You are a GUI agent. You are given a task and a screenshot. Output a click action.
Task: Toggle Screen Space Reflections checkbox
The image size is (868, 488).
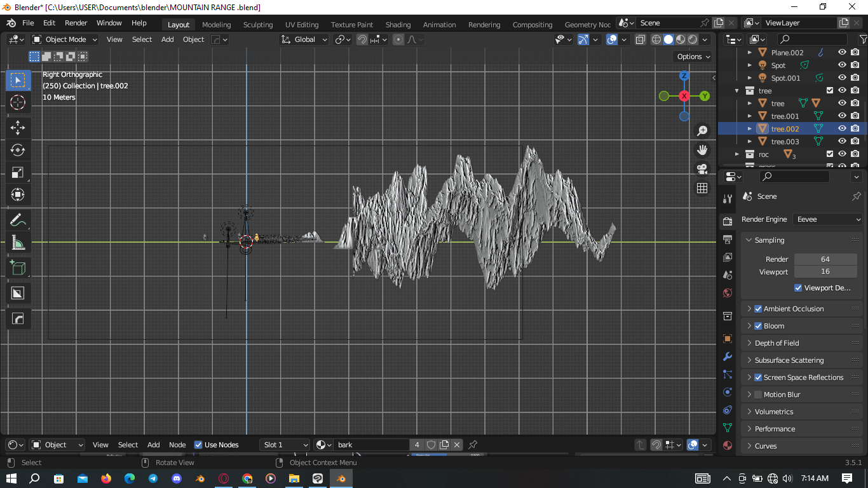click(758, 377)
